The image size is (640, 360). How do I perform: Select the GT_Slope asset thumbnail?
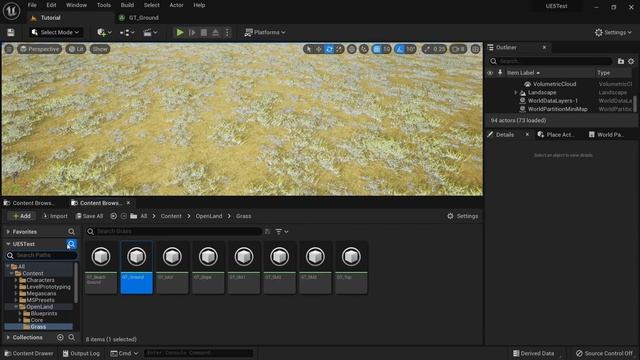pos(208,267)
